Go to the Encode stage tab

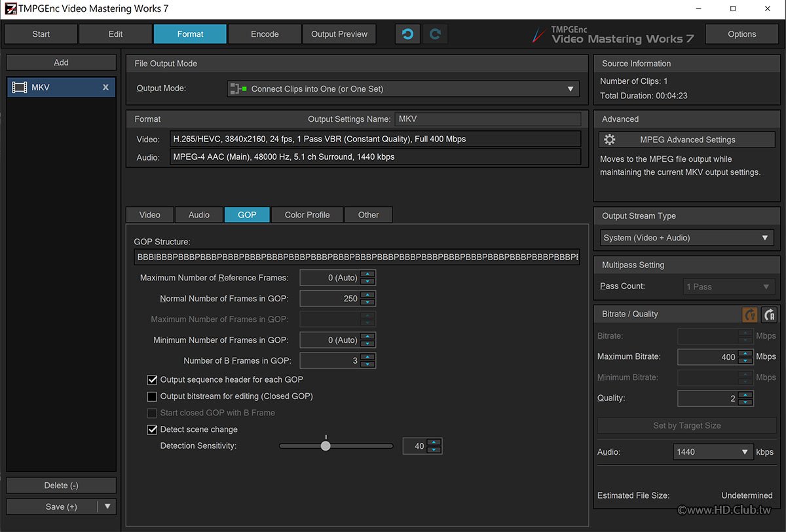tap(265, 34)
